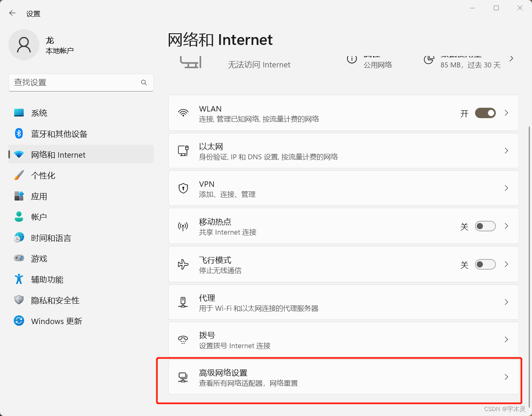Click the 网络和 Internet Wi-Fi icon in sidebar

(19, 155)
